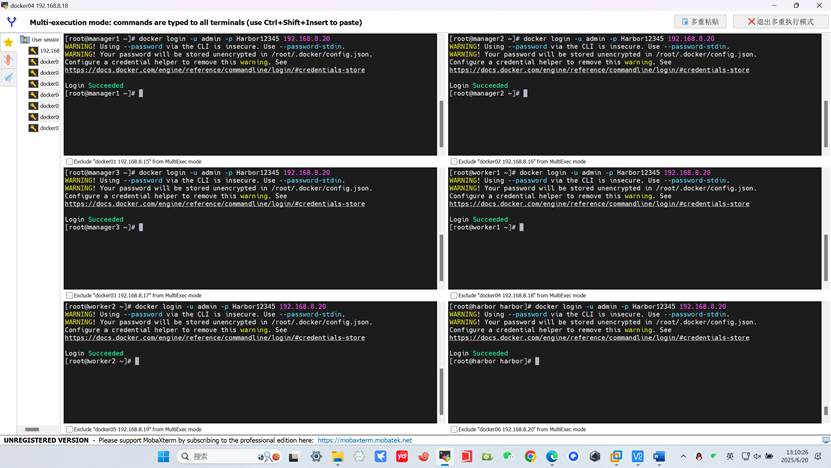
Task: Open the volume control in system tray
Action: (757, 456)
